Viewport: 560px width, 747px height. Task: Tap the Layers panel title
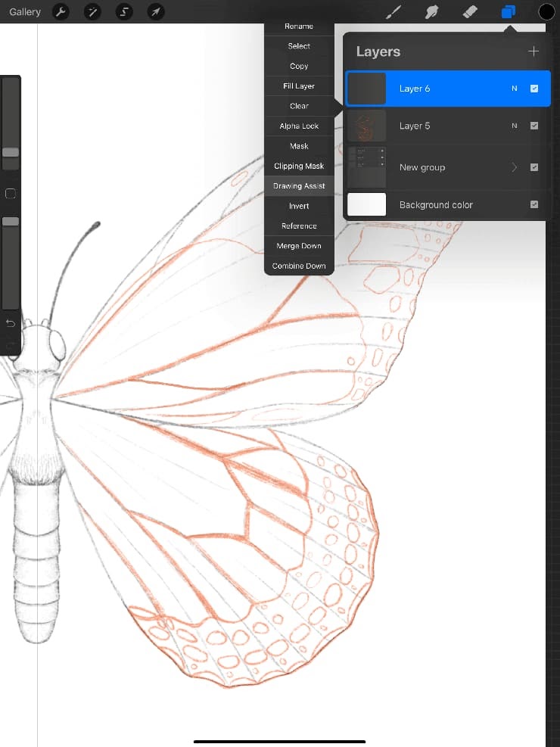click(x=378, y=51)
